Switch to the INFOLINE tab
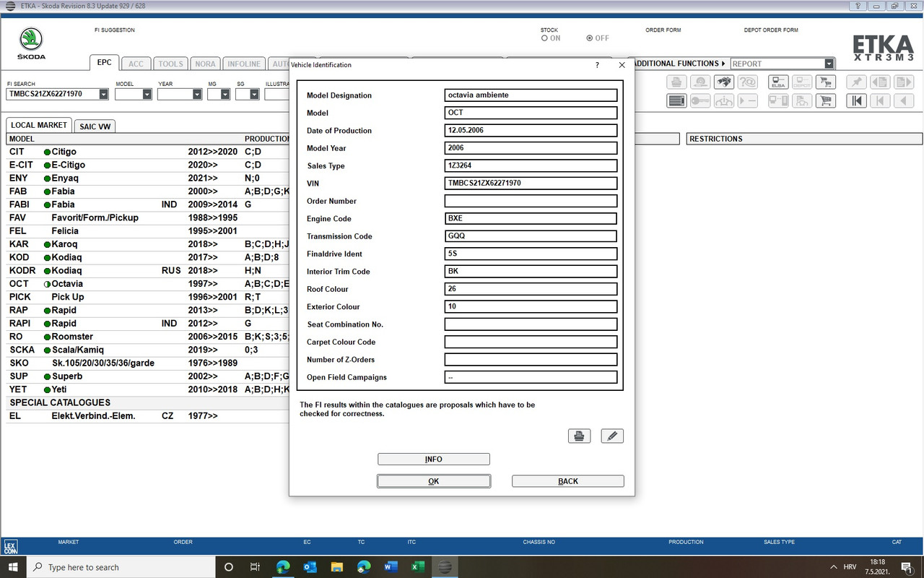The height and width of the screenshot is (578, 924). click(244, 64)
